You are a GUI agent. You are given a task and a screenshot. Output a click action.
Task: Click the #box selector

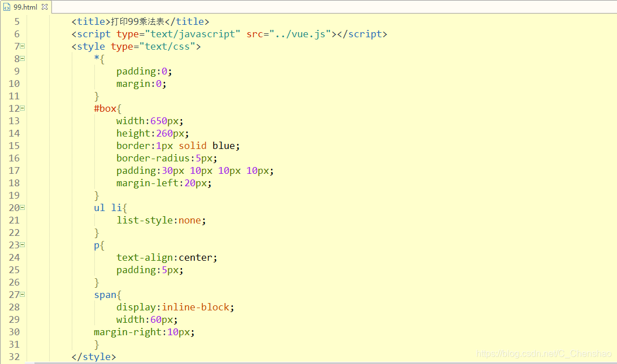(105, 108)
